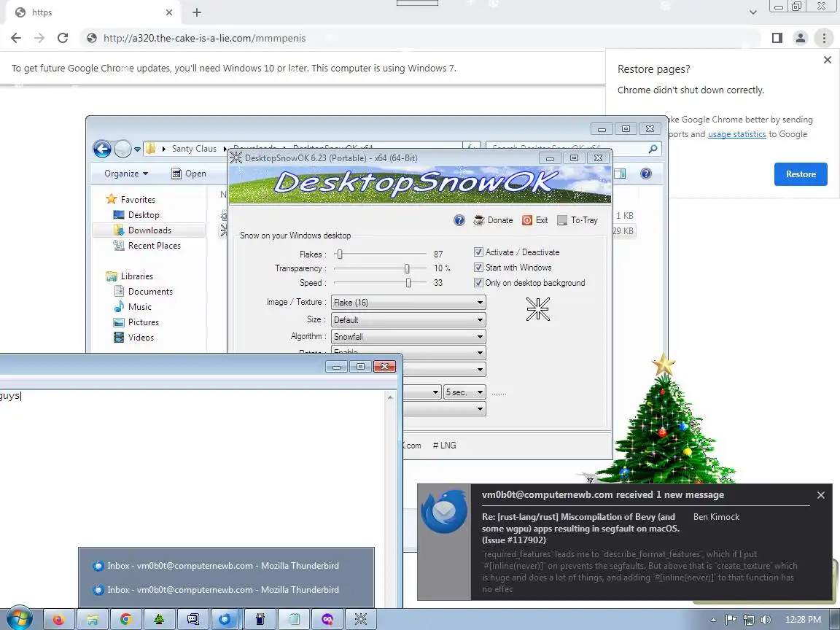
Task: Go forward in the Explorer window
Action: click(x=122, y=149)
